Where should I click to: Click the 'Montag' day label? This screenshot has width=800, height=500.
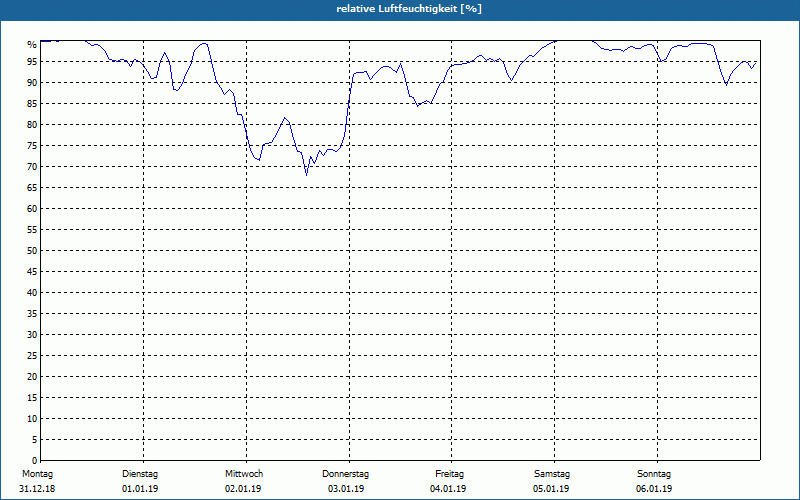(37, 474)
